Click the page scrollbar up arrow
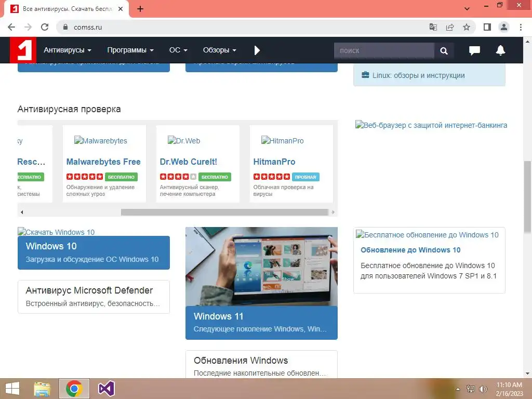Viewport: 532px width, 399px height. [527, 42]
